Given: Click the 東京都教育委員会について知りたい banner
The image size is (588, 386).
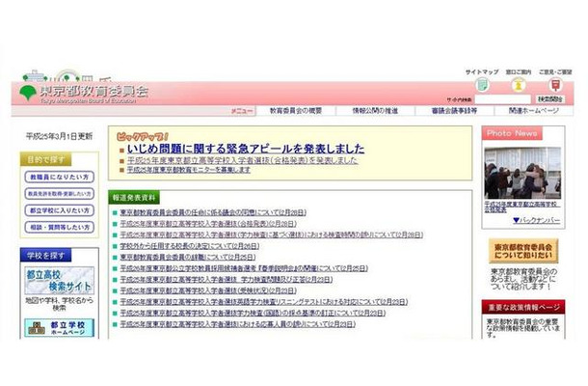Looking at the screenshot, I should (x=523, y=251).
